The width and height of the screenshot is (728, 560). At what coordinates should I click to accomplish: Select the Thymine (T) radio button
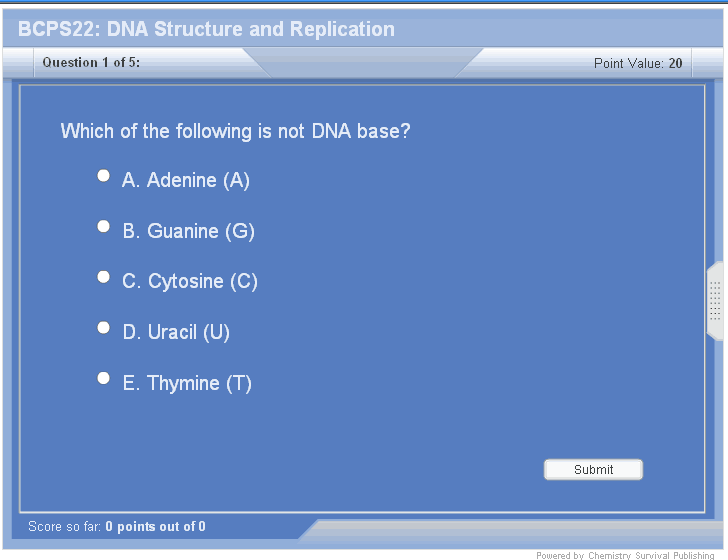103,378
